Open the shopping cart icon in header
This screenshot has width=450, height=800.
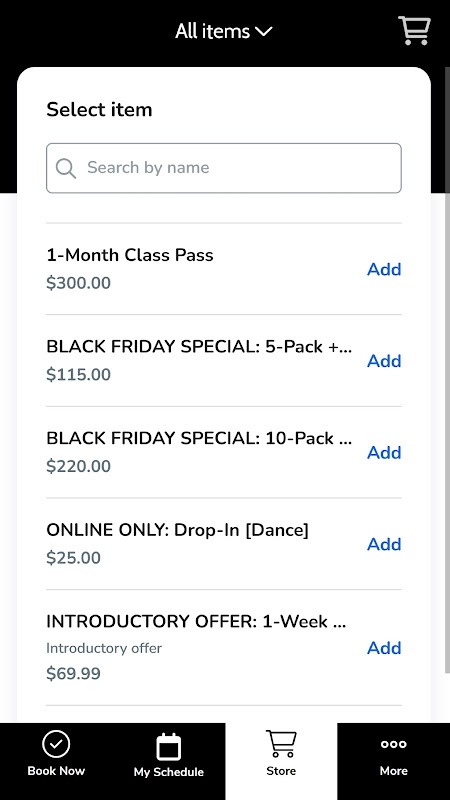(x=414, y=31)
